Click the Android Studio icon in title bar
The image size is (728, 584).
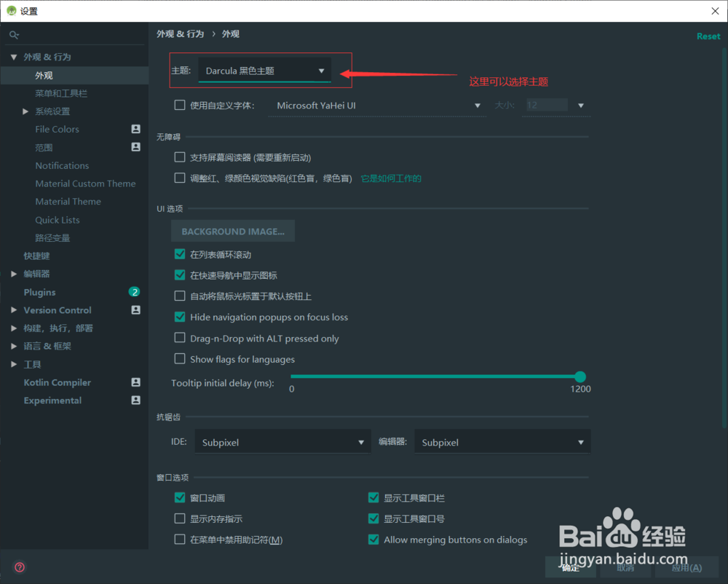point(11,11)
